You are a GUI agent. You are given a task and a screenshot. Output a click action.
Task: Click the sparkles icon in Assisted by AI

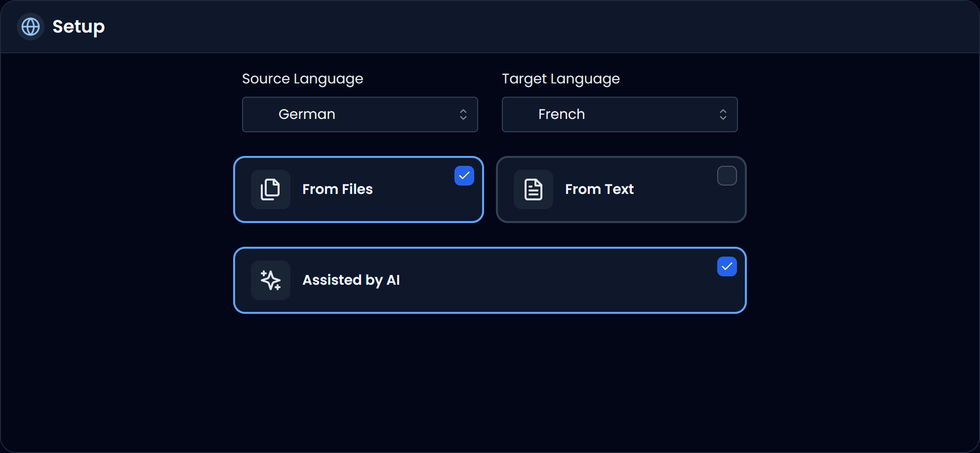[x=270, y=280]
